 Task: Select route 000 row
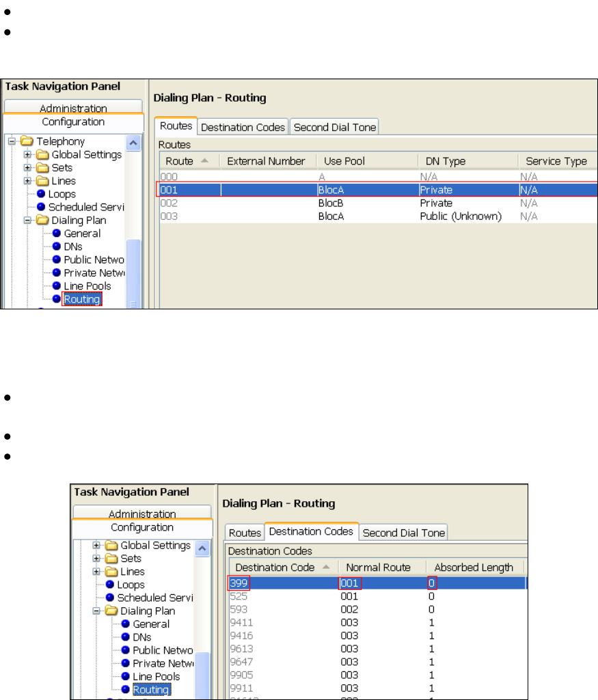point(378,177)
